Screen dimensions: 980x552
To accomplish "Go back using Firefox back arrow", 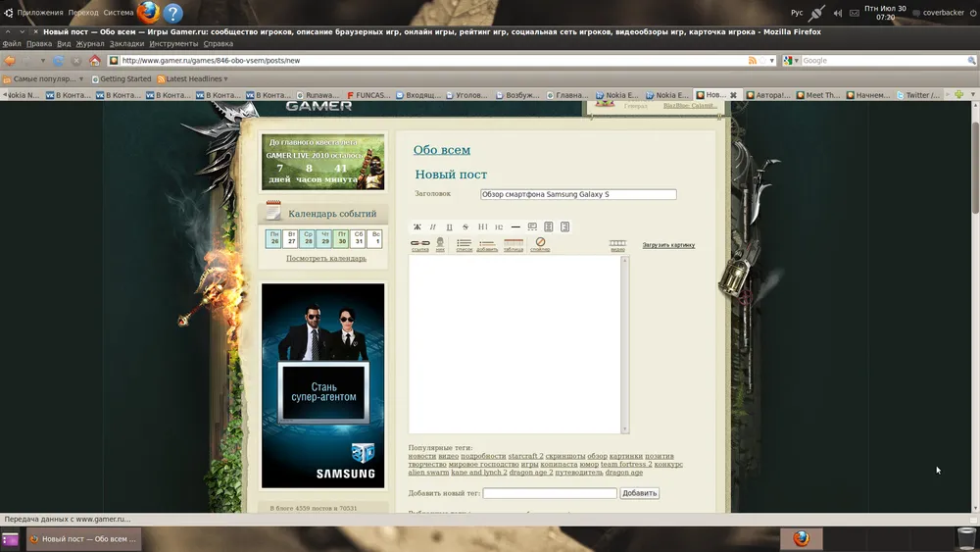I will [10, 61].
